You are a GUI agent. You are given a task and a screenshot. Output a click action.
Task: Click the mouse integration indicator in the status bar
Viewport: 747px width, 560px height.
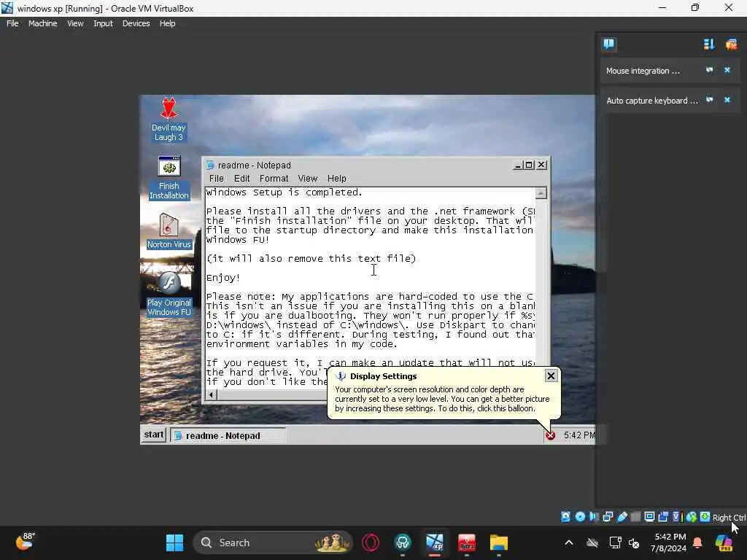(x=692, y=517)
